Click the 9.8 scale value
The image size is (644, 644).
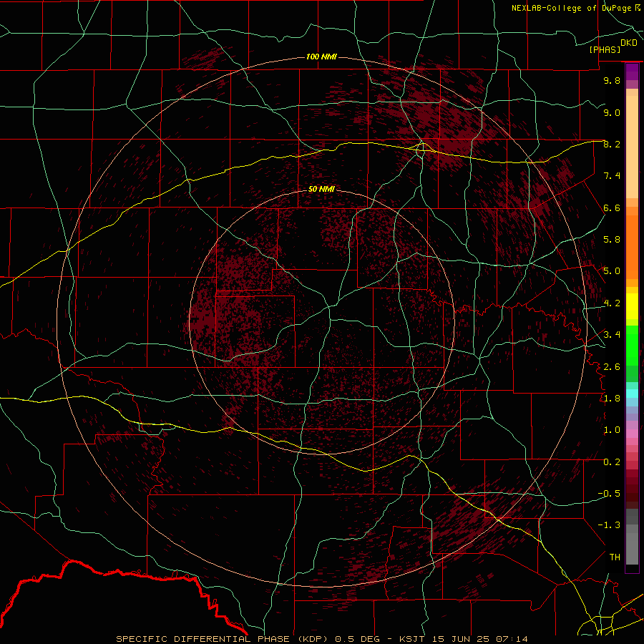(612, 80)
